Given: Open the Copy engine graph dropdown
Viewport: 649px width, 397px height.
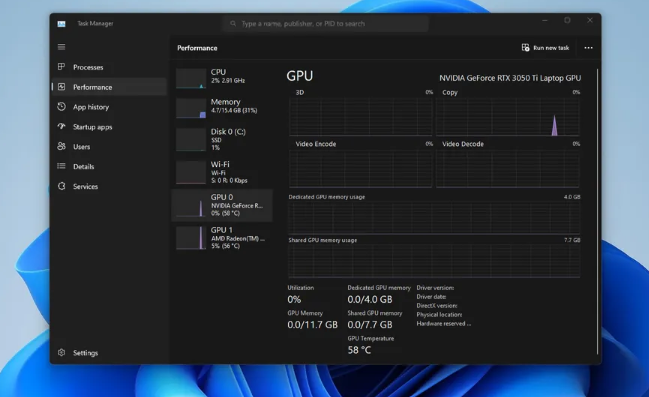Looking at the screenshot, I should (x=450, y=92).
